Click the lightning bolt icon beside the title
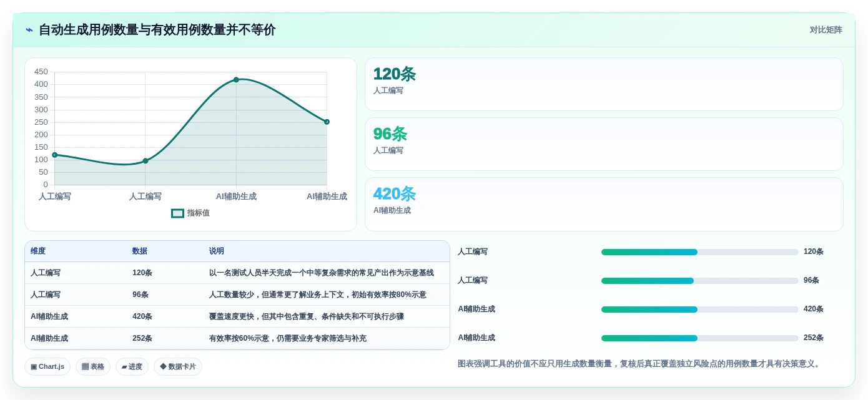 pos(29,30)
